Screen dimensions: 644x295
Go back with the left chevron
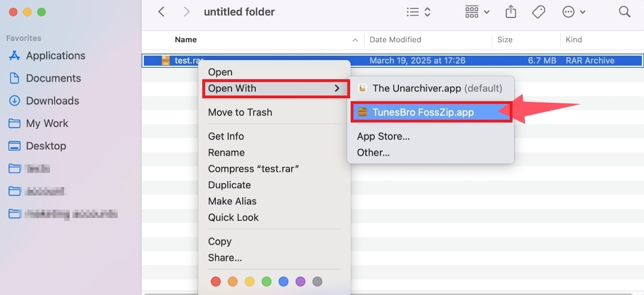click(x=161, y=12)
